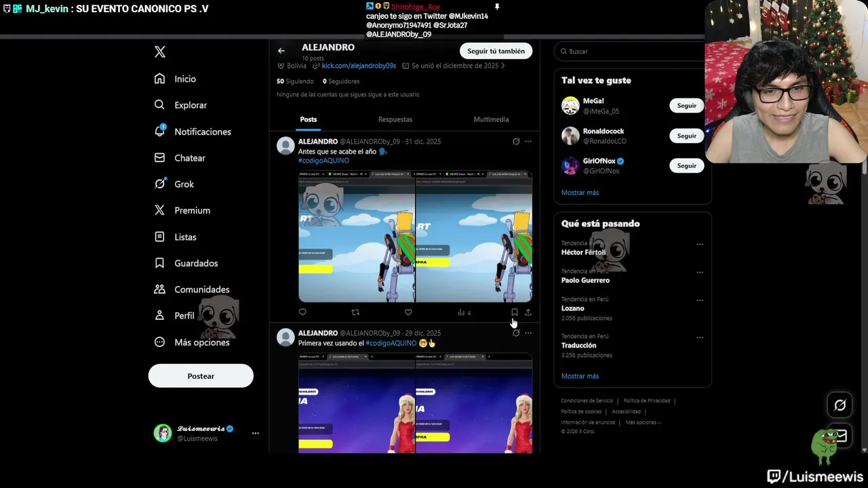Open Accesibilidad footer link
The image size is (868, 488).
[626, 411]
